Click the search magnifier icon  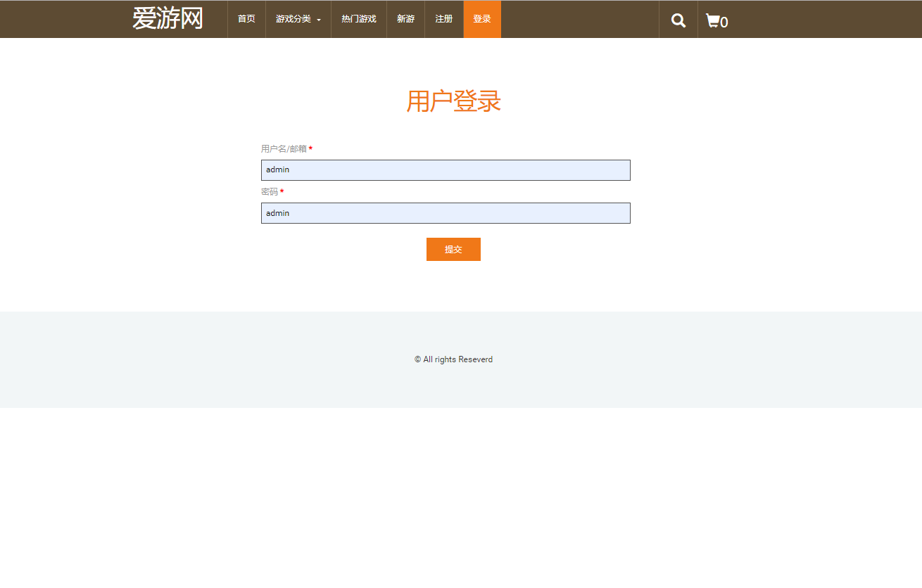click(678, 19)
